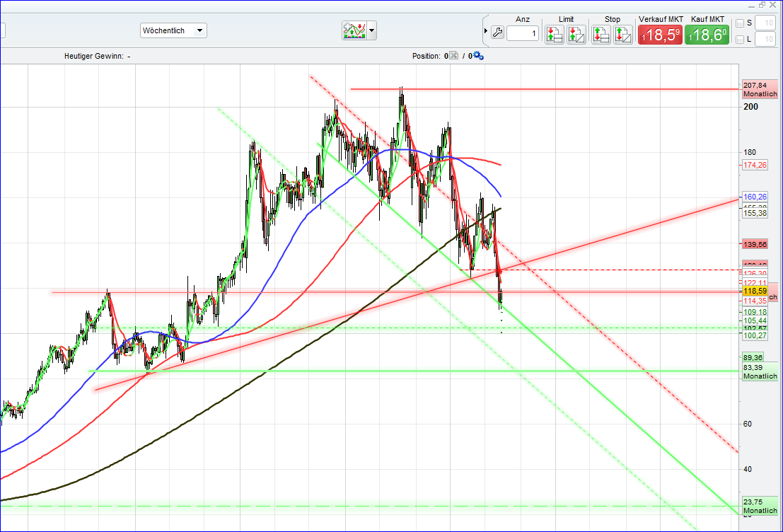Click the second Limit order icon

tap(576, 35)
